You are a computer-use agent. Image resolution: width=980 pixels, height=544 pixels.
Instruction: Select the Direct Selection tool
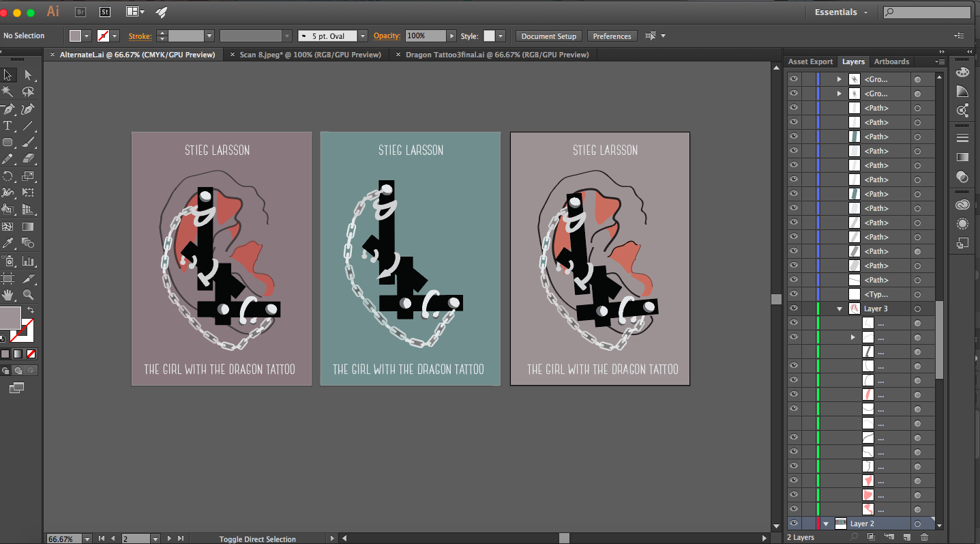pyautogui.click(x=28, y=75)
